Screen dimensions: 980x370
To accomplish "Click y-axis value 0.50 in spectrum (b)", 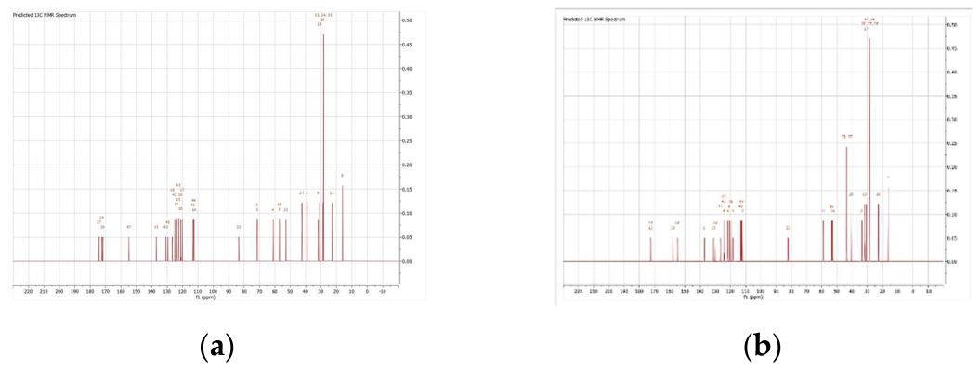I will 952,26.
